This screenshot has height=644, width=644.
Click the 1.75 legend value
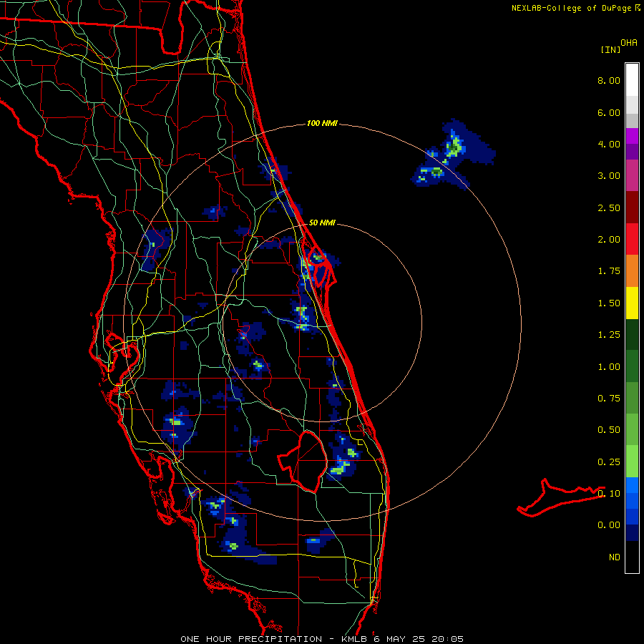[x=609, y=270]
